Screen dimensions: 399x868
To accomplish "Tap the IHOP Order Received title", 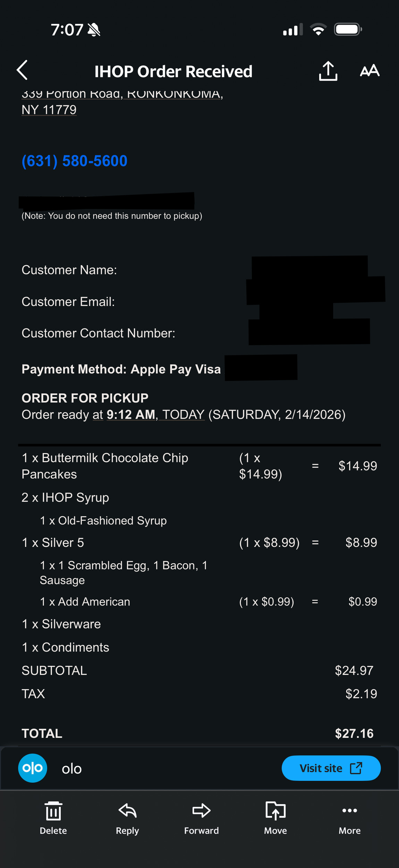I will coord(173,72).
